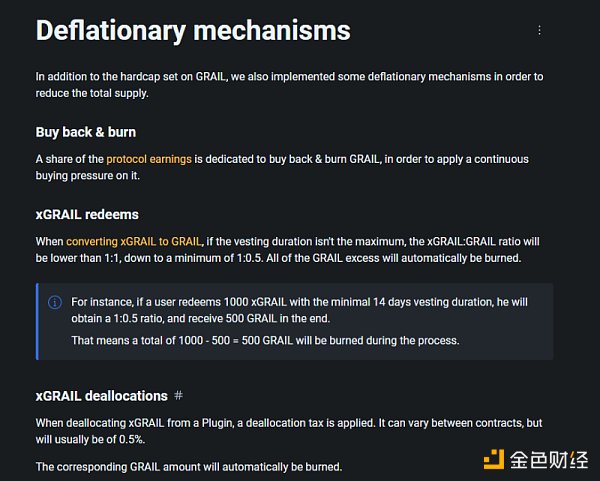The image size is (600, 481).
Task: Open the protocol earnings link
Action: [149, 159]
